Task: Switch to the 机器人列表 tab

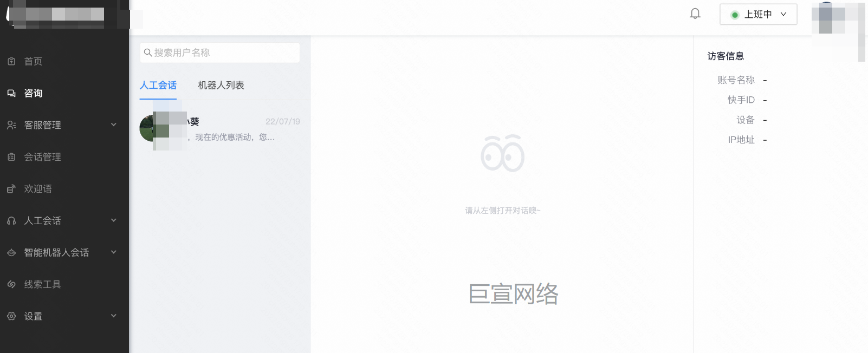Action: tap(221, 86)
